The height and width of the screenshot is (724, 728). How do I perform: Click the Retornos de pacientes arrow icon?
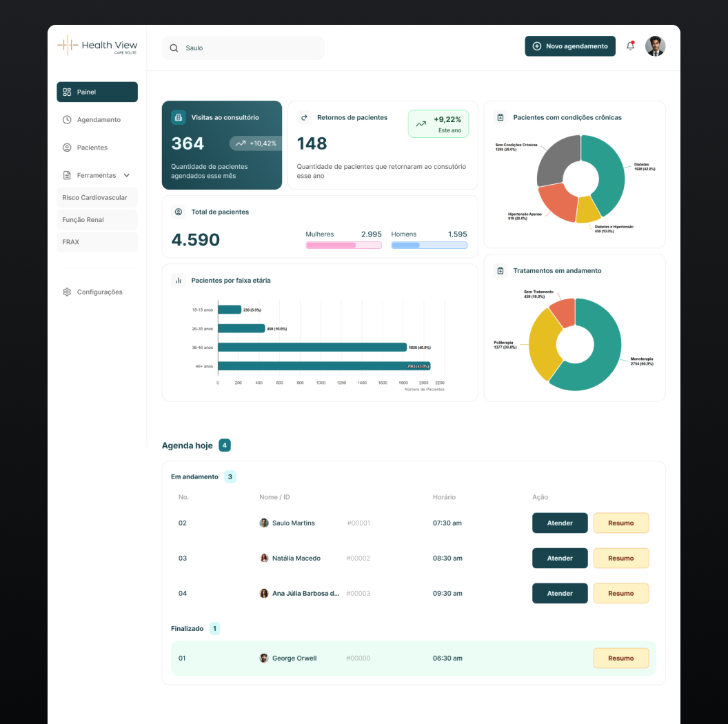pos(305,117)
